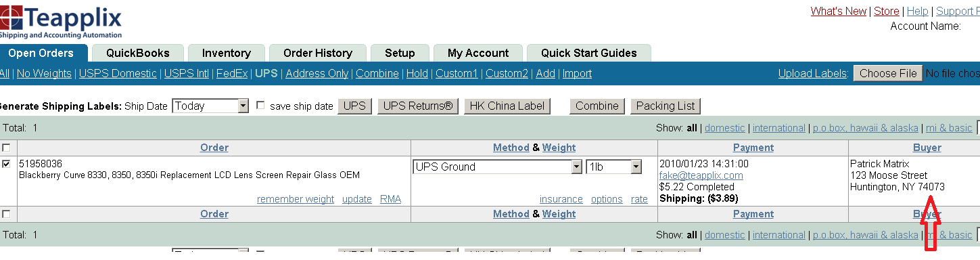Click the Packing List button
The image size is (980, 260).
(666, 106)
